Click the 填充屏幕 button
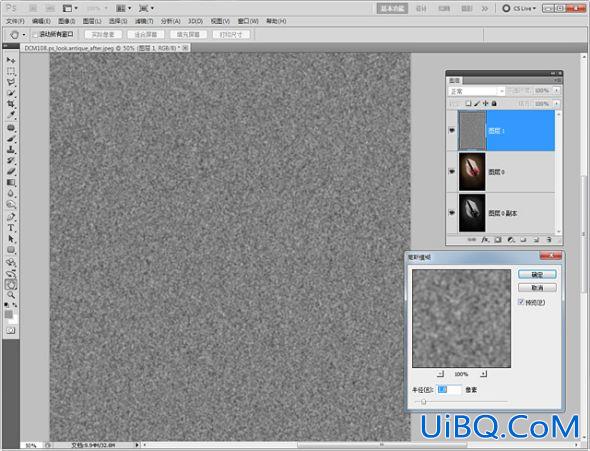 (x=188, y=35)
